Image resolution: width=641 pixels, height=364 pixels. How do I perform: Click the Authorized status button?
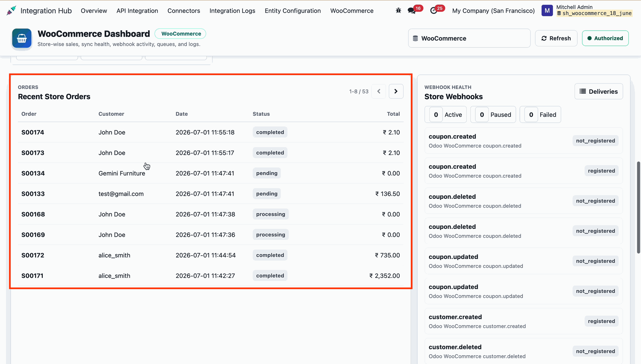(x=605, y=38)
